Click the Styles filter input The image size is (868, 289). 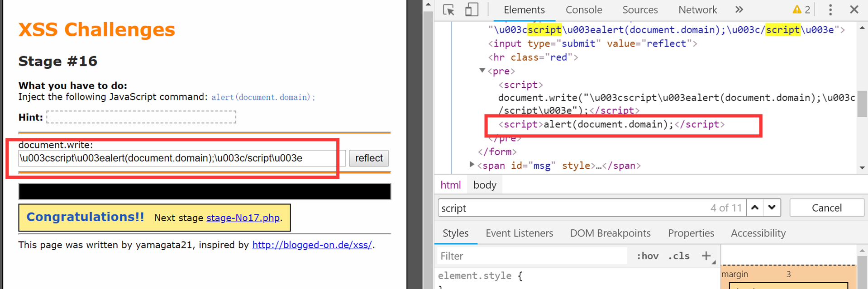pos(532,256)
